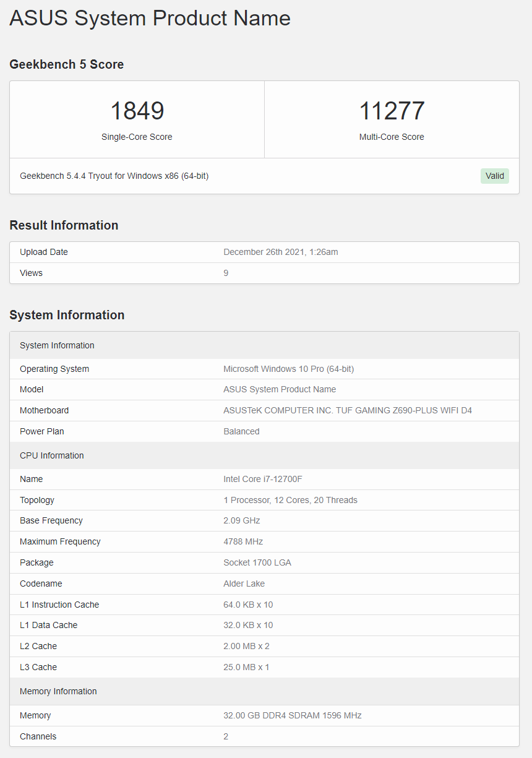Click the 4788 MHz maximum frequency value
Image resolution: width=532 pixels, height=758 pixels.
[x=243, y=541]
